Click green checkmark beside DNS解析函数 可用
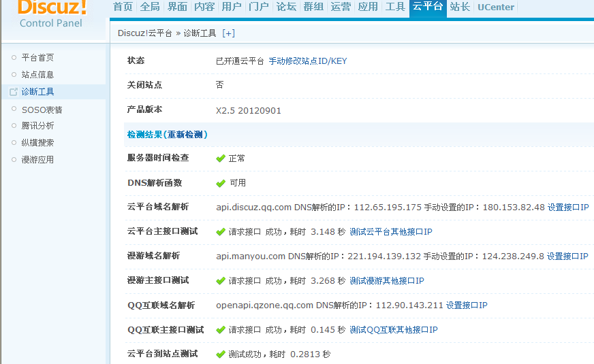This screenshot has height=364, width=594. click(x=221, y=183)
